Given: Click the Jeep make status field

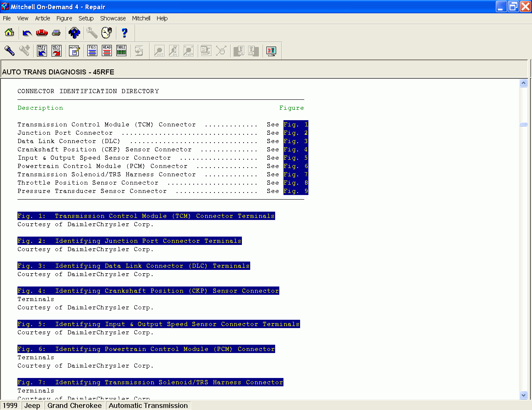Looking at the screenshot, I should 32,405.
